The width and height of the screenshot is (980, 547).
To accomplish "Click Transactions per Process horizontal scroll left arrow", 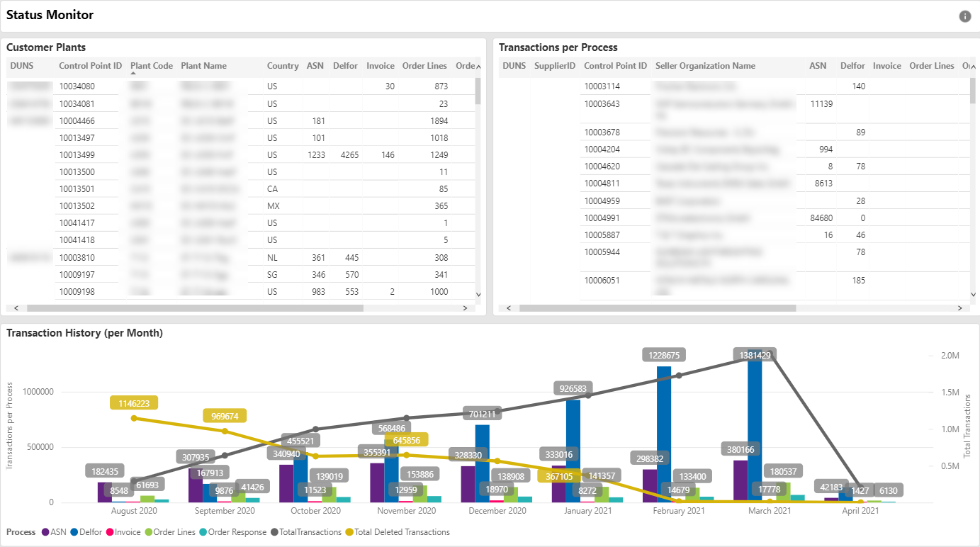I will pos(509,308).
